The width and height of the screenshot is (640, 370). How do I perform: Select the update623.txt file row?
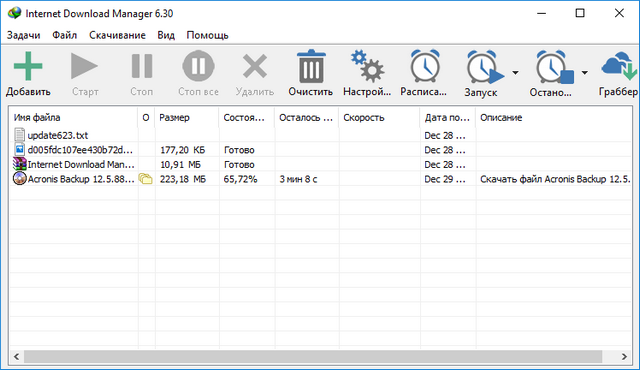[320, 135]
